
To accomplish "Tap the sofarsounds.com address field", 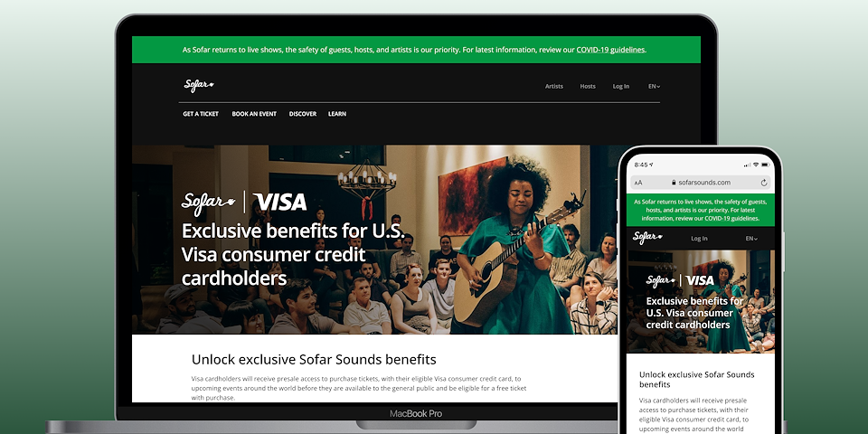I will (700, 183).
